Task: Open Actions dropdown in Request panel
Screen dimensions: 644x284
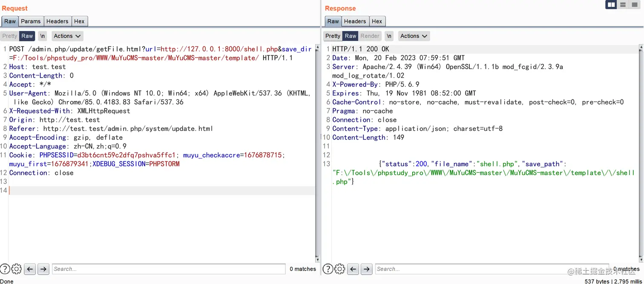Action: tap(67, 36)
